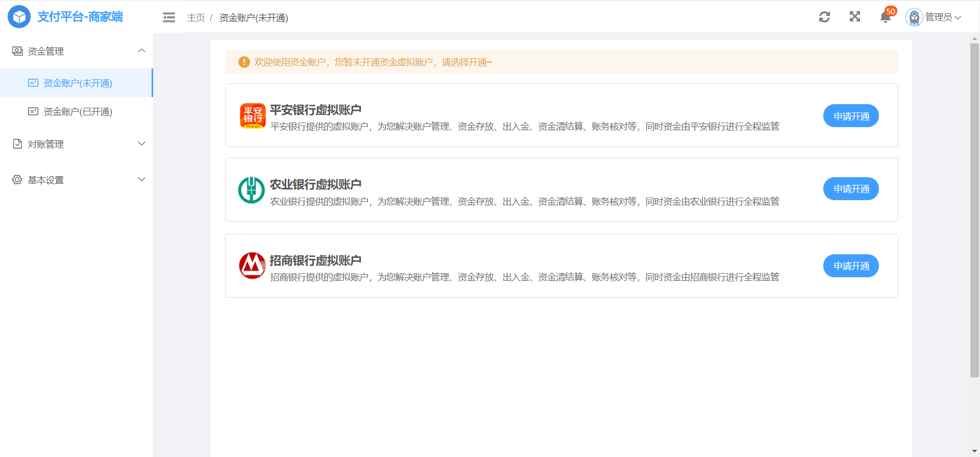This screenshot has width=980, height=457.
Task: Click the notification badge showing 50
Action: pyautogui.click(x=891, y=11)
